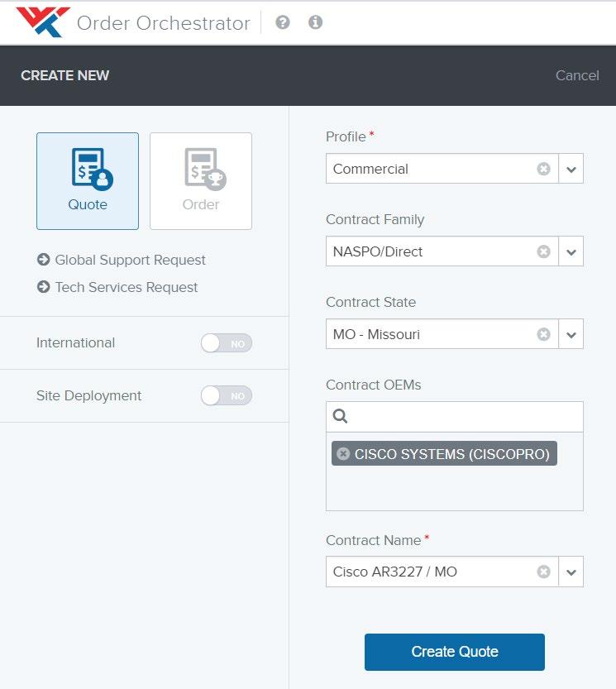The width and height of the screenshot is (616, 689).
Task: Click the Contract OEMs search box
Action: (454, 417)
